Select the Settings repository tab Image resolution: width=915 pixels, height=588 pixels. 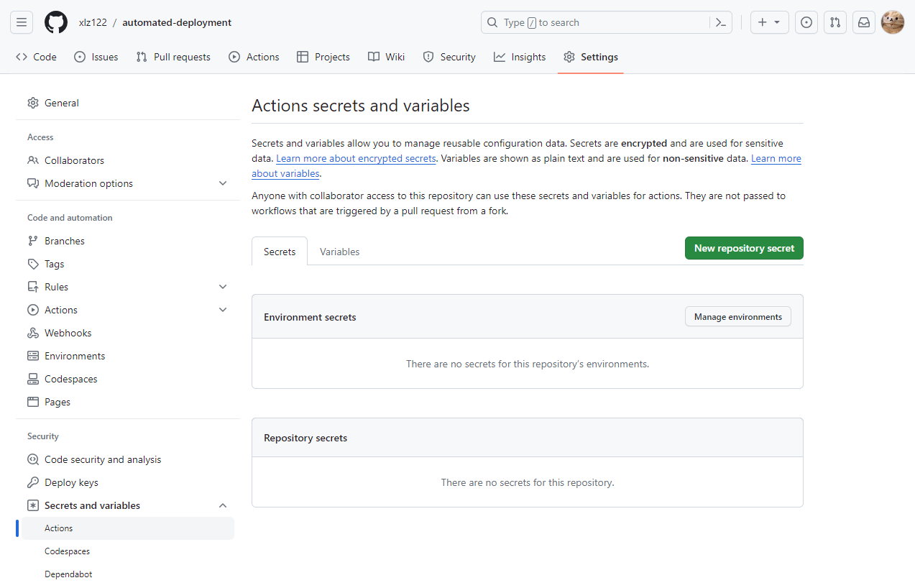[591, 57]
